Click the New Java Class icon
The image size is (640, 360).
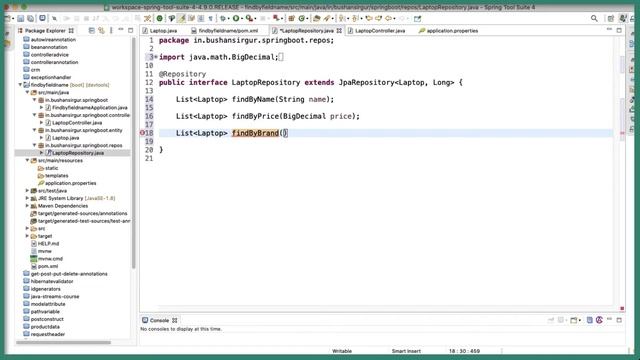(x=302, y=18)
